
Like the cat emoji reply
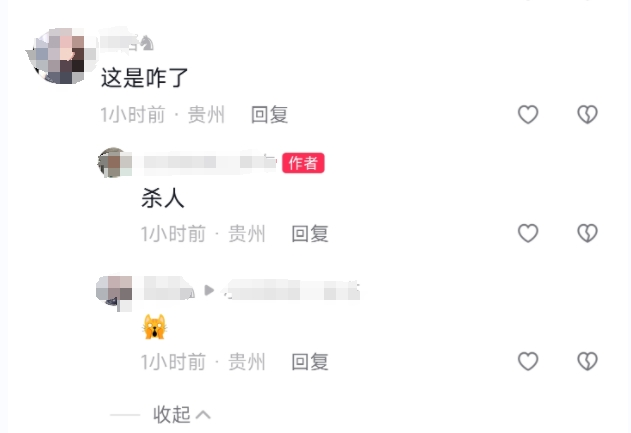coord(528,361)
